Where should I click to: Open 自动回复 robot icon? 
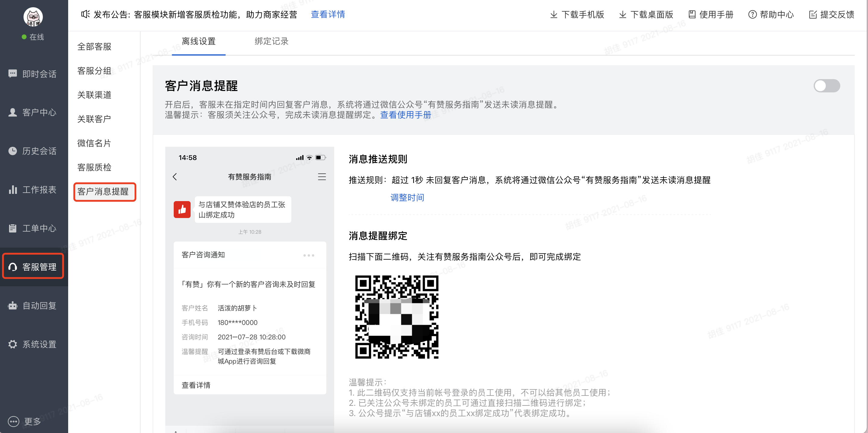click(12, 306)
